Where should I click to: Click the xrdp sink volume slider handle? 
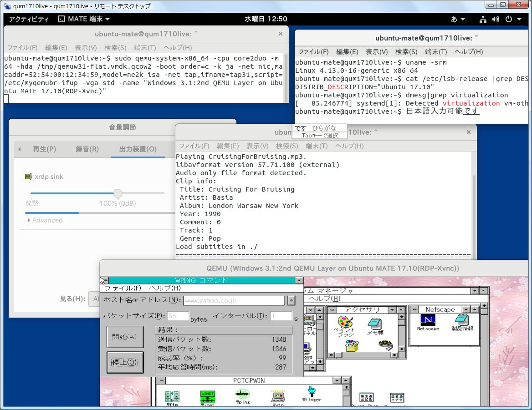click(x=118, y=193)
